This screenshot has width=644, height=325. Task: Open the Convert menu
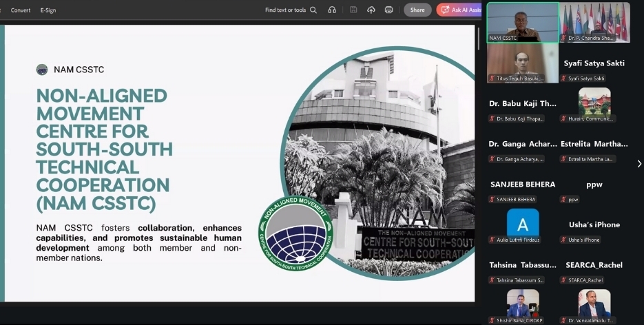[20, 10]
